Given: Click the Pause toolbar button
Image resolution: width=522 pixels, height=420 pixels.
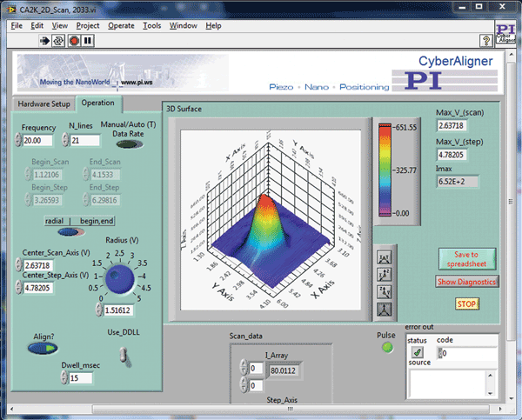Looking at the screenshot, I should point(88,41).
